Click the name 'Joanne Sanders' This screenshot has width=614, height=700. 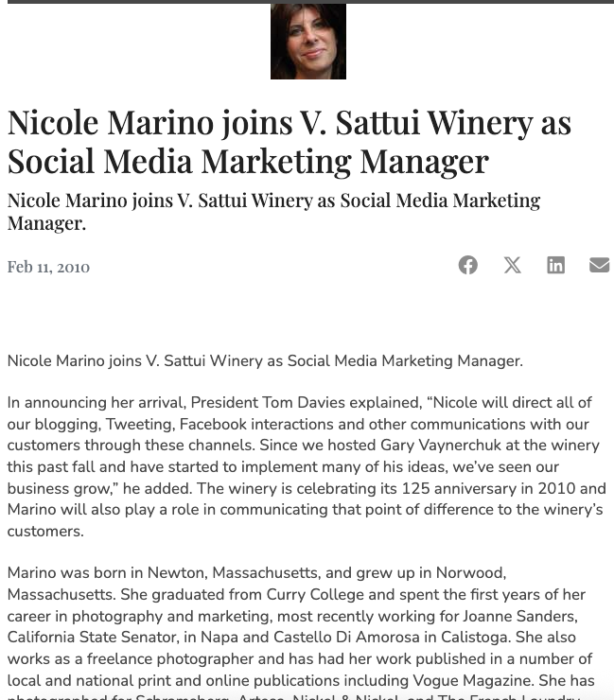coord(519,616)
